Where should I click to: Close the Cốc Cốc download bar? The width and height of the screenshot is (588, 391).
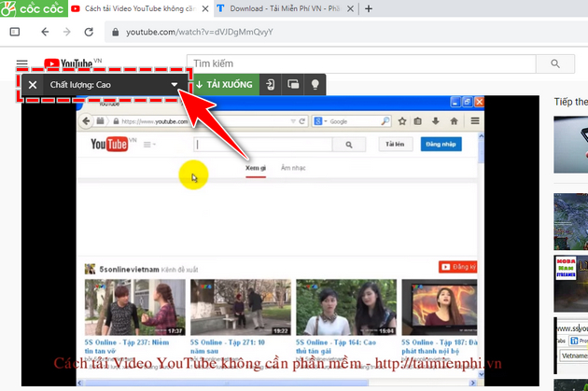point(33,85)
